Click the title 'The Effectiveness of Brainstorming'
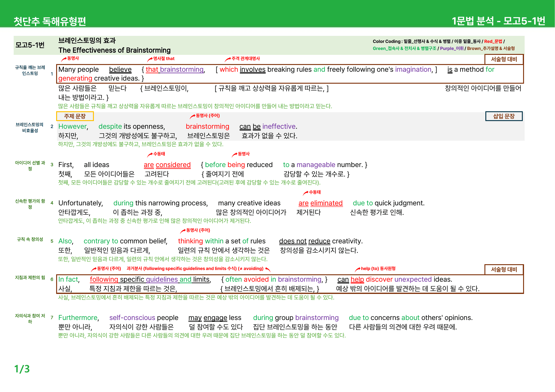 pos(114,50)
